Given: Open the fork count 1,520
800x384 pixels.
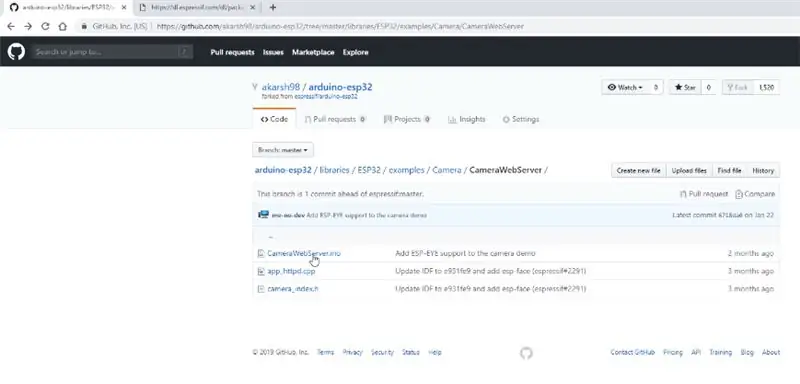Looking at the screenshot, I should point(766,87).
